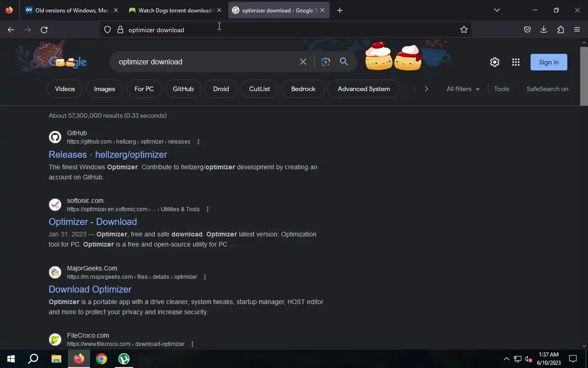
Task: Click the github.com breadcrumb URL of the first result
Action: pyautogui.click(x=129, y=142)
